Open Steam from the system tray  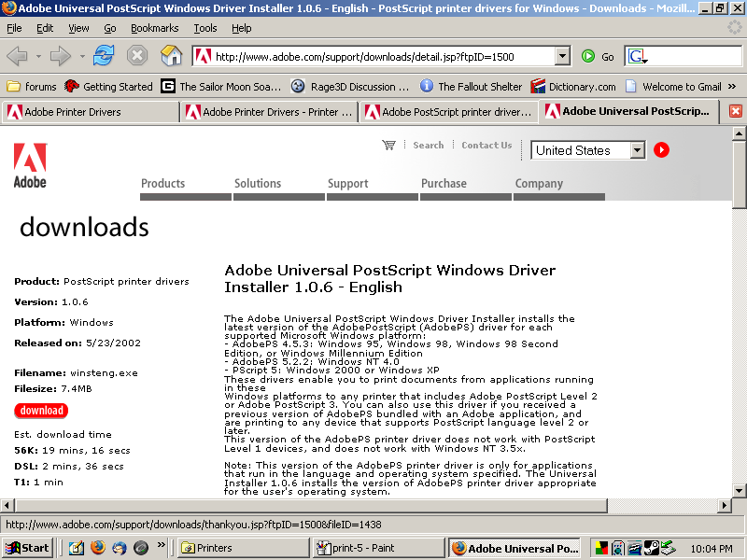point(652,548)
